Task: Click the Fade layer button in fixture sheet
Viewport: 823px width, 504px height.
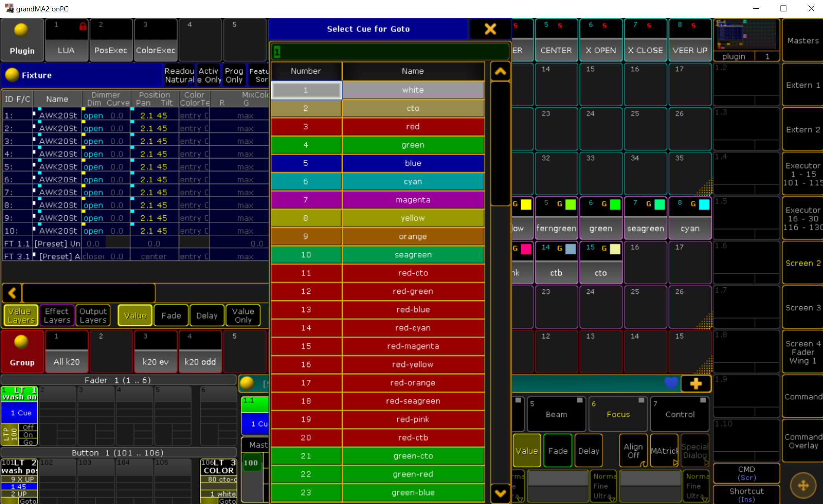Action: click(171, 315)
